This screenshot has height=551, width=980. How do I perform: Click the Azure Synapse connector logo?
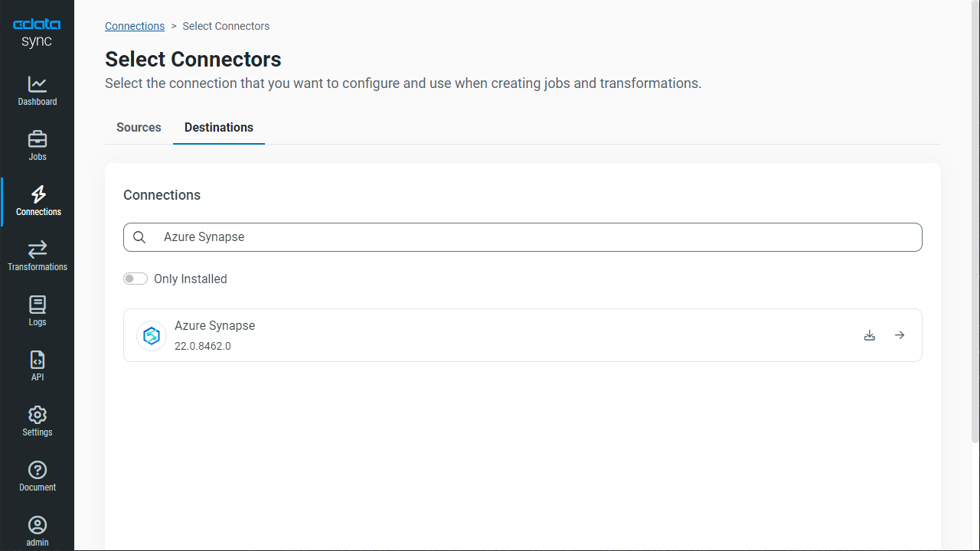point(152,336)
